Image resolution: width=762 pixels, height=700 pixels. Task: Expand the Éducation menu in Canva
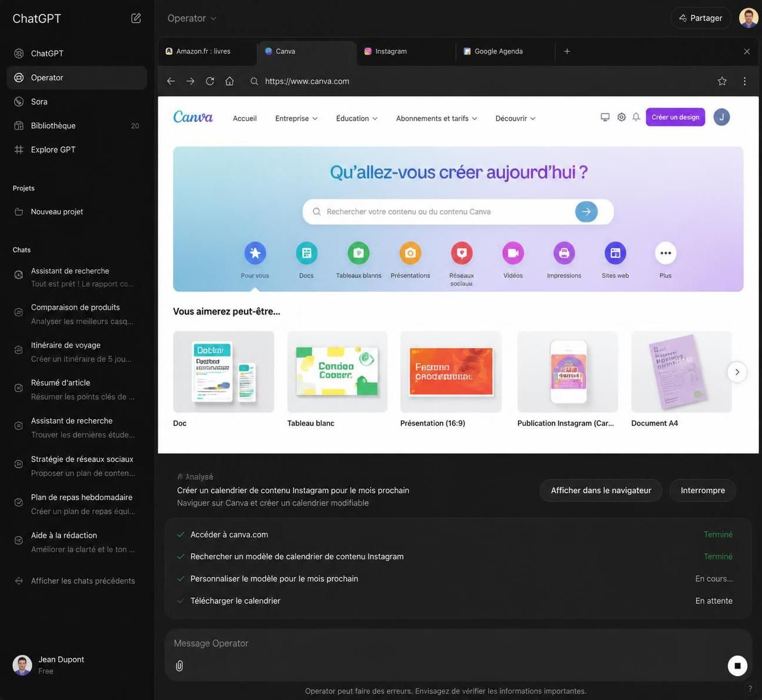point(357,118)
